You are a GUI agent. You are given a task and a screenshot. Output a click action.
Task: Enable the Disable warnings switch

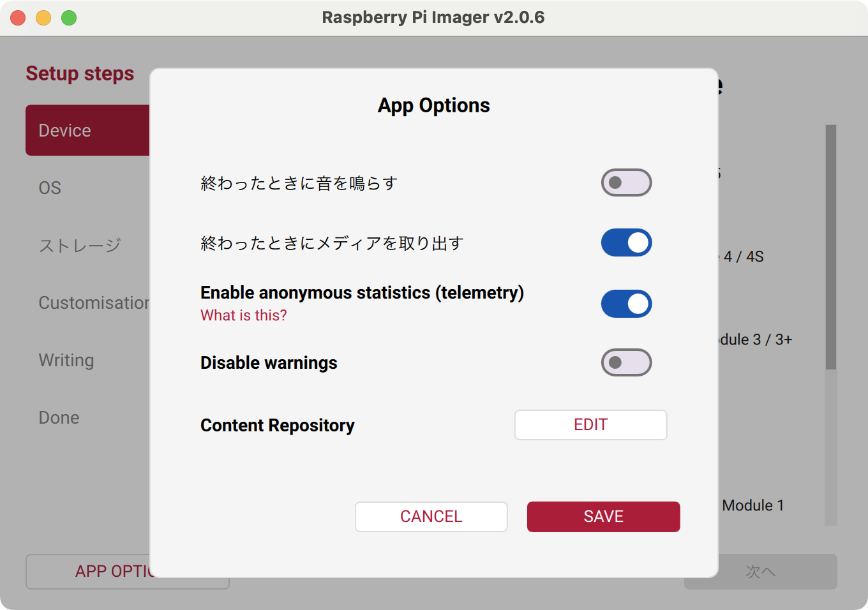pos(626,362)
